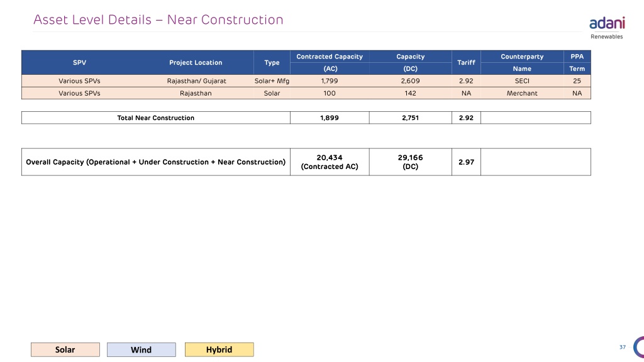Select the Merchant counterparty cell
Screen dimensions: 644x362
pyautogui.click(x=522, y=93)
